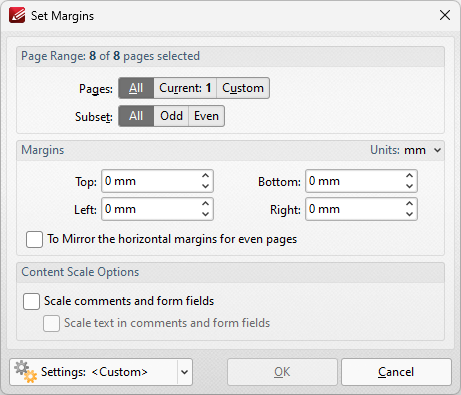This screenshot has width=461, height=395.
Task: Decrease the Top margin value
Action: coord(206,187)
